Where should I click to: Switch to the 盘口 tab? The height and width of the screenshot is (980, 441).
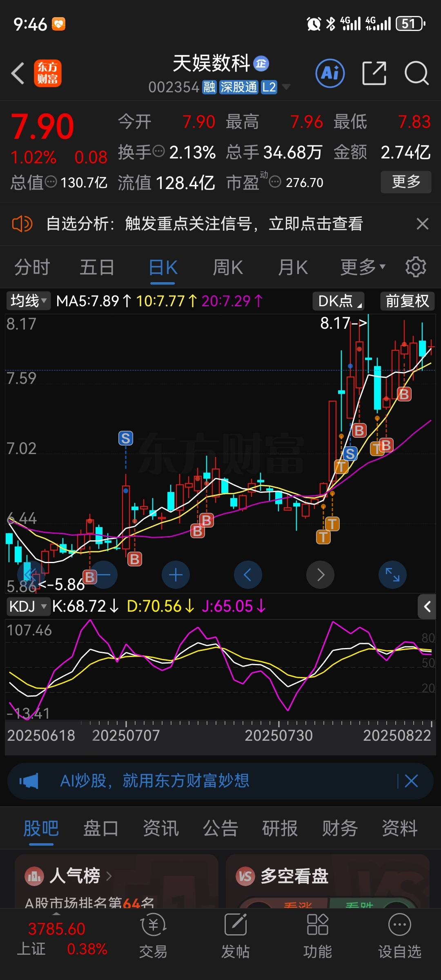point(101,829)
